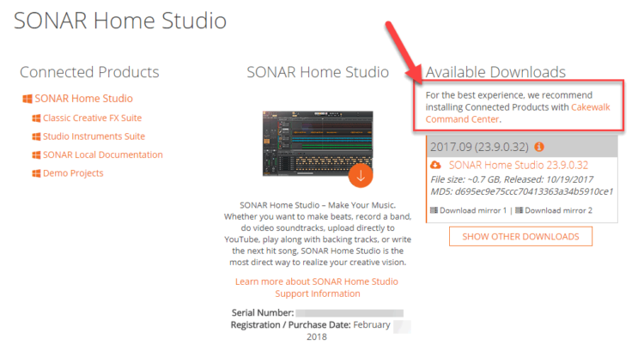Click Download mirror 1
The height and width of the screenshot is (345, 644).
(473, 210)
